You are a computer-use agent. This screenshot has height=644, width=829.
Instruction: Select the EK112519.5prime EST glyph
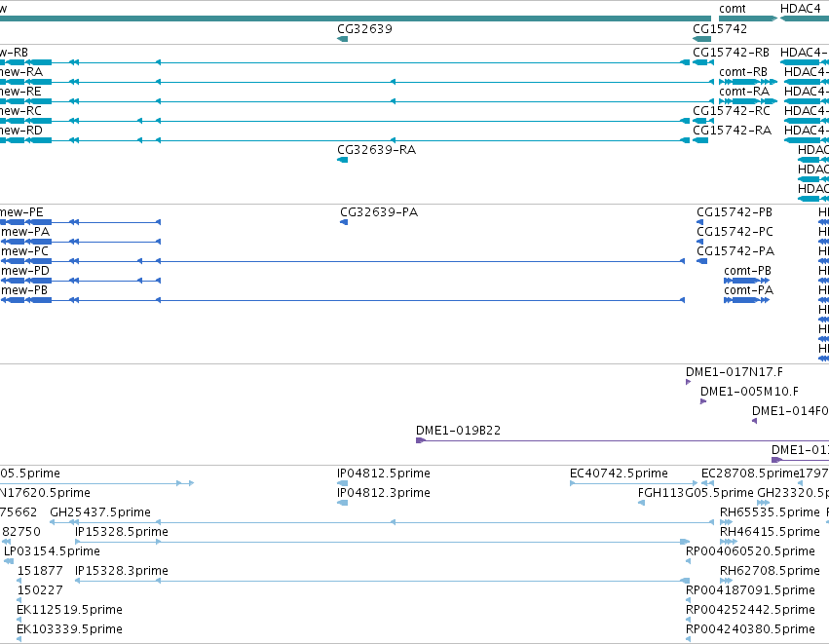(19, 621)
